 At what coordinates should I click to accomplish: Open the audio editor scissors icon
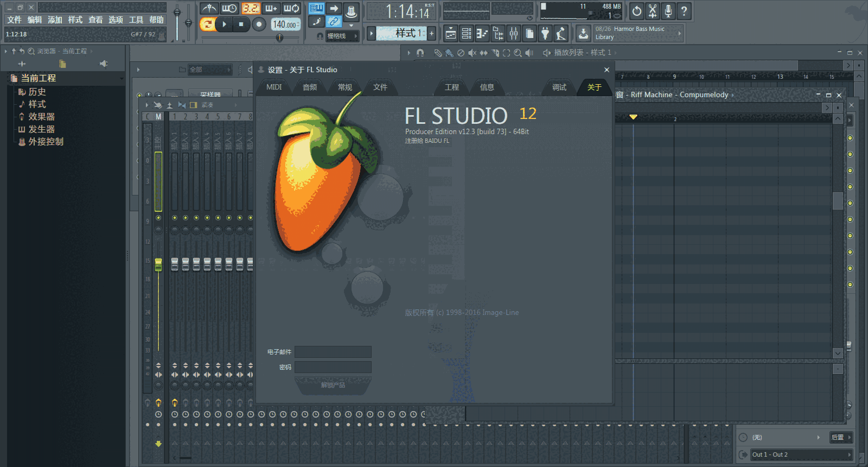[x=653, y=11]
